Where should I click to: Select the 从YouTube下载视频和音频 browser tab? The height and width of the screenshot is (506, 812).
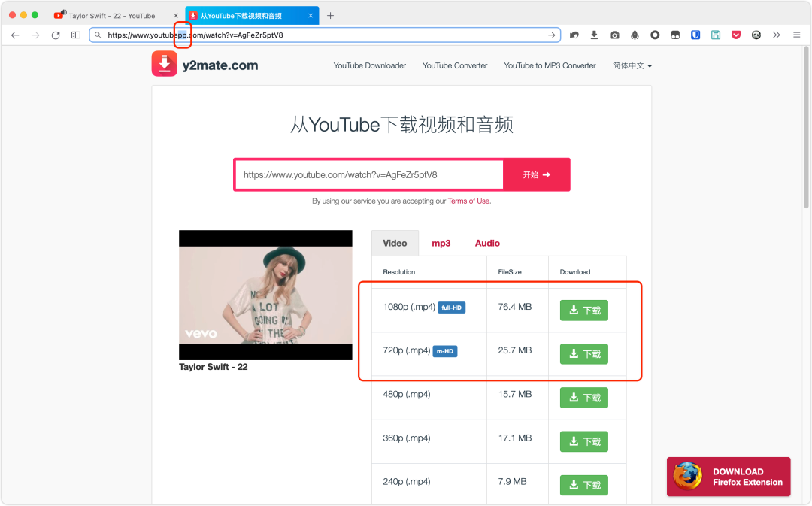[252, 16]
